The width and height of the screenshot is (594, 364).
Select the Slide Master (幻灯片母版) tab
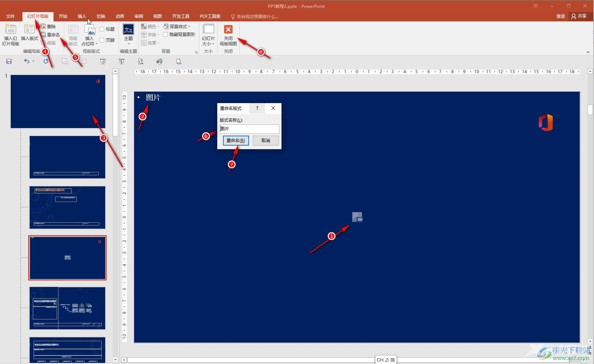[38, 16]
